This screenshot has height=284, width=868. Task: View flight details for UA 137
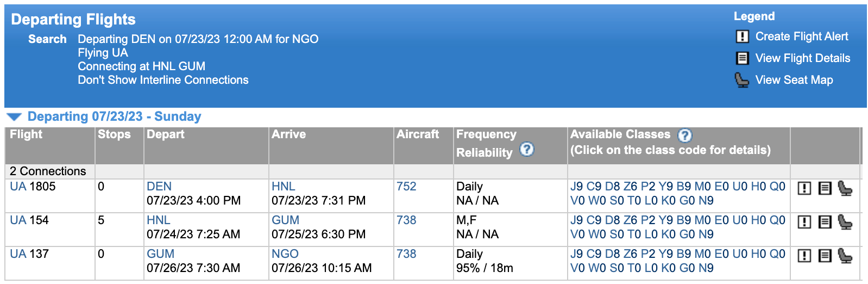[x=825, y=256]
